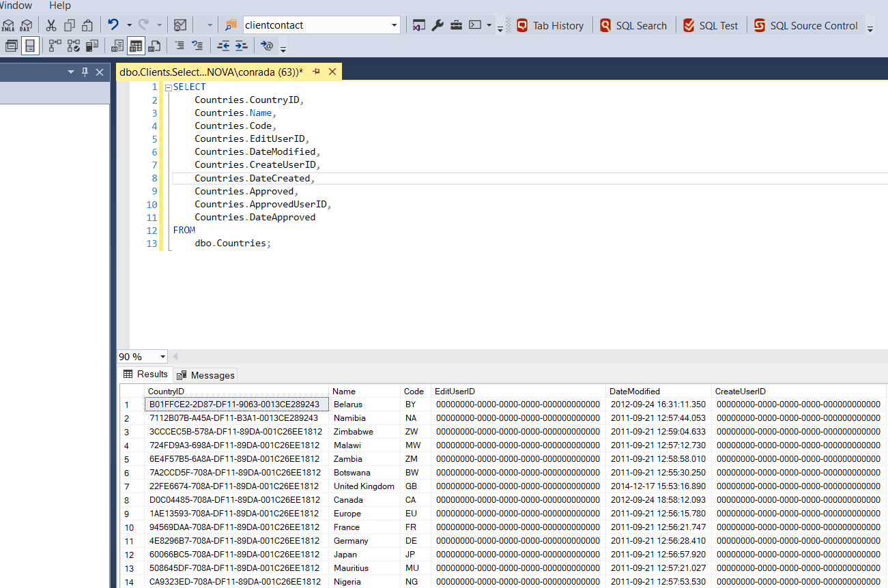Click the Undo arrow icon
This screenshot has width=888, height=588.
(x=113, y=25)
